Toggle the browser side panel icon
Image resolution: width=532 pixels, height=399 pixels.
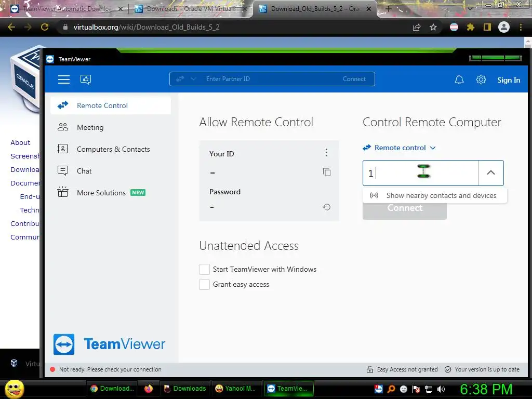coord(487,27)
